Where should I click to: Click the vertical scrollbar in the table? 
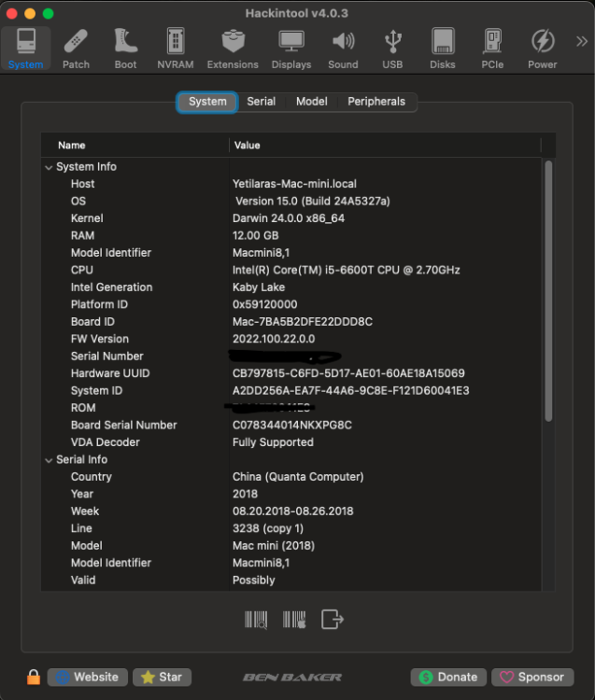(548, 290)
